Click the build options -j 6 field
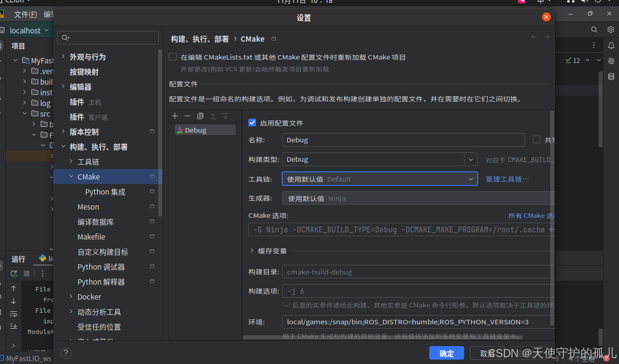 tap(419, 291)
